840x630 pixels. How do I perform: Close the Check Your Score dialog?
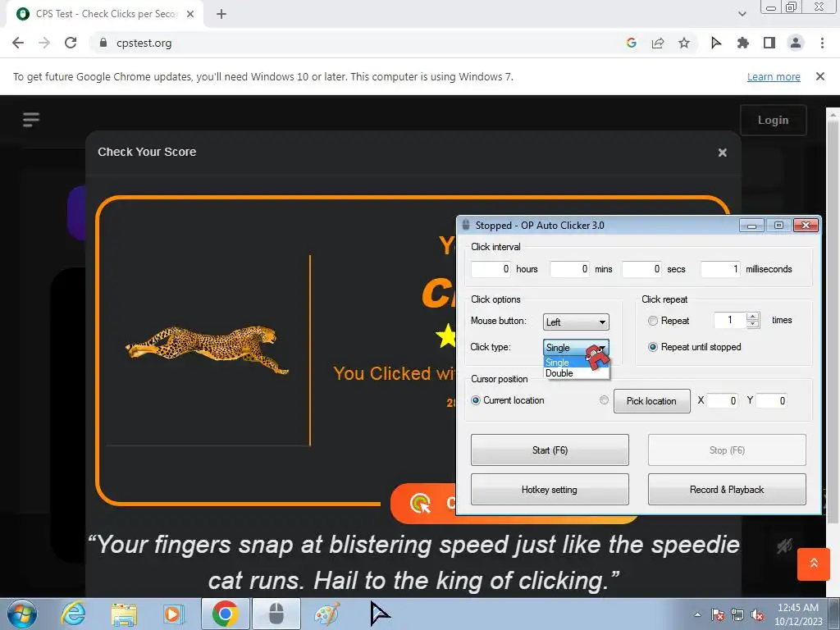pos(722,153)
